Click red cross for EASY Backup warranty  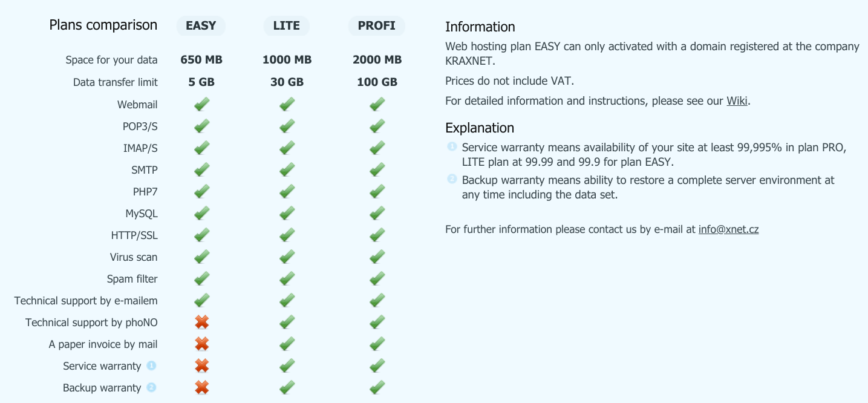click(x=201, y=387)
